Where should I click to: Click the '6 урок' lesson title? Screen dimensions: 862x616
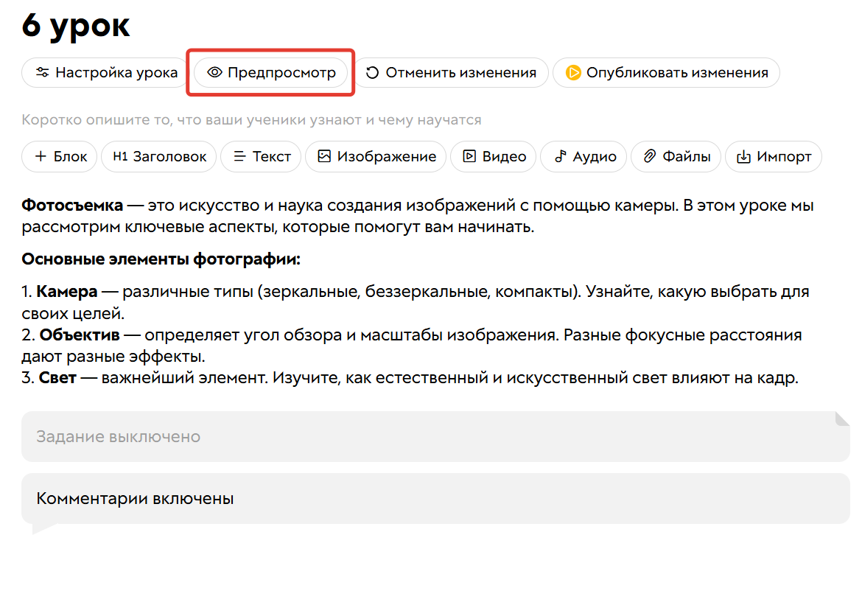coord(76,25)
